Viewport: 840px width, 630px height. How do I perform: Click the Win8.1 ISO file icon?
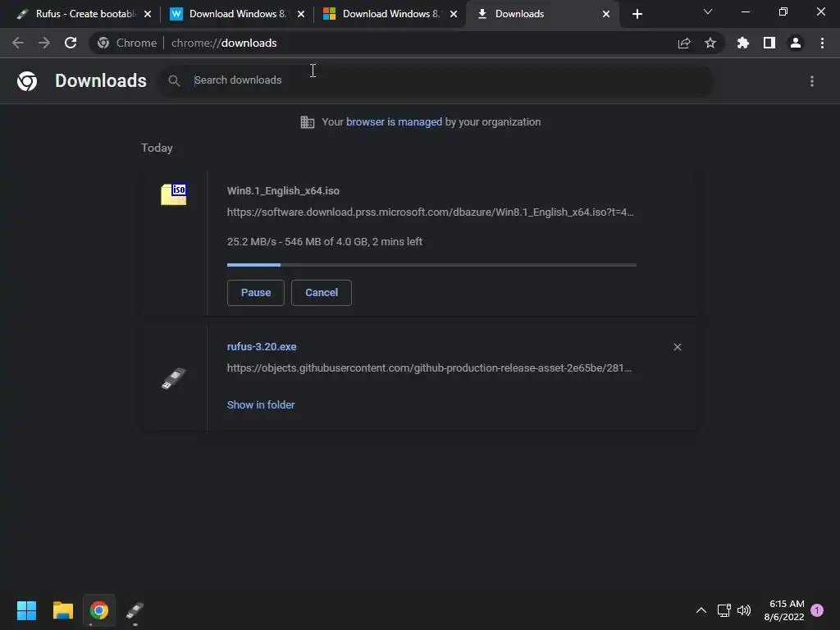pyautogui.click(x=174, y=194)
